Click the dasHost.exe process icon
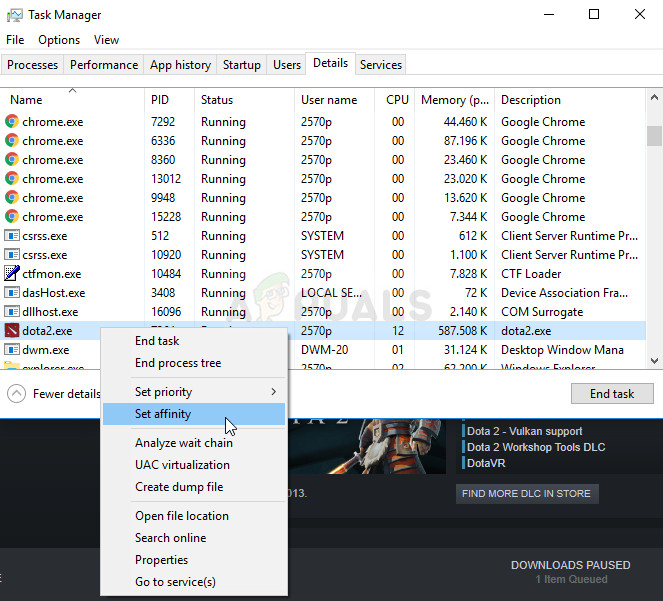This screenshot has height=601, width=663. coord(12,293)
